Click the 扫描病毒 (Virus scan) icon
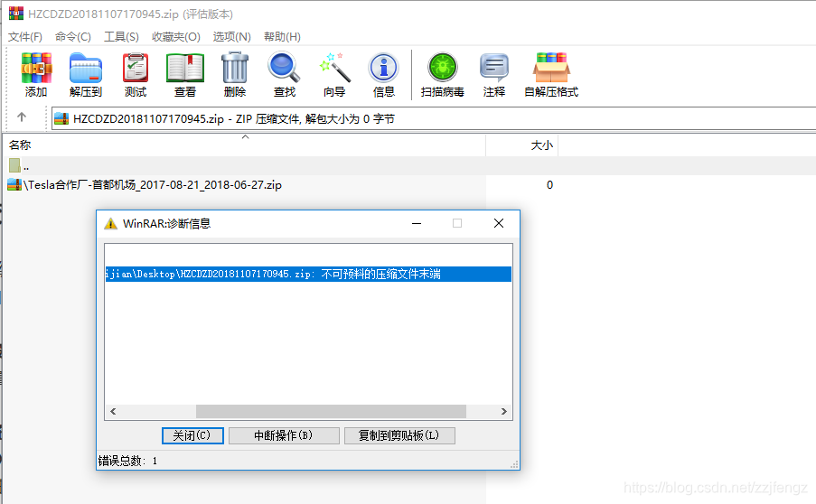The height and width of the screenshot is (504, 816). (443, 74)
